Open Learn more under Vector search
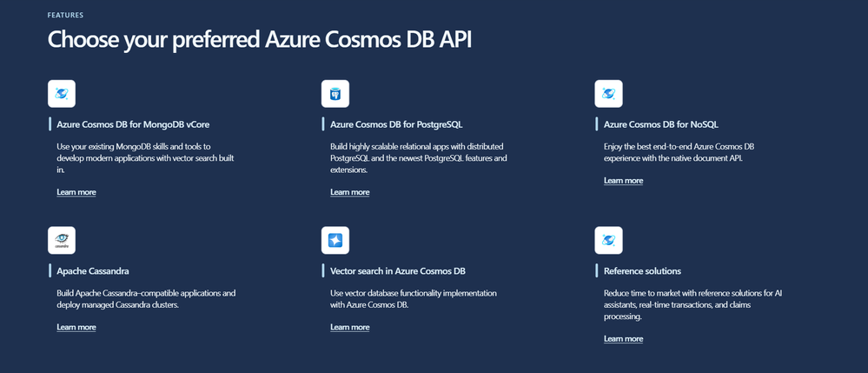868x373 pixels. [x=350, y=328]
